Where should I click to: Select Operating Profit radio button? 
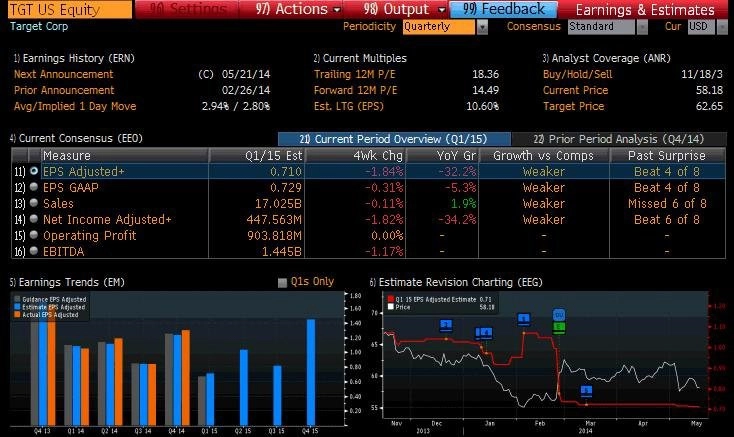click(x=34, y=235)
